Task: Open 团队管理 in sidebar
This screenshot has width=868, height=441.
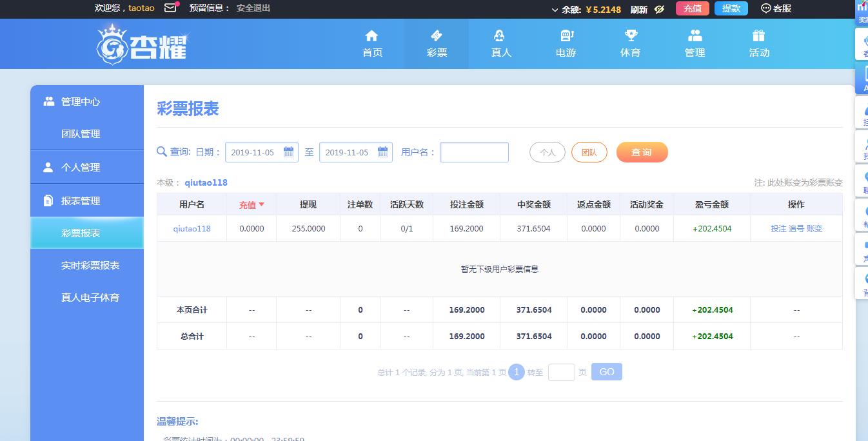Action: click(x=81, y=133)
